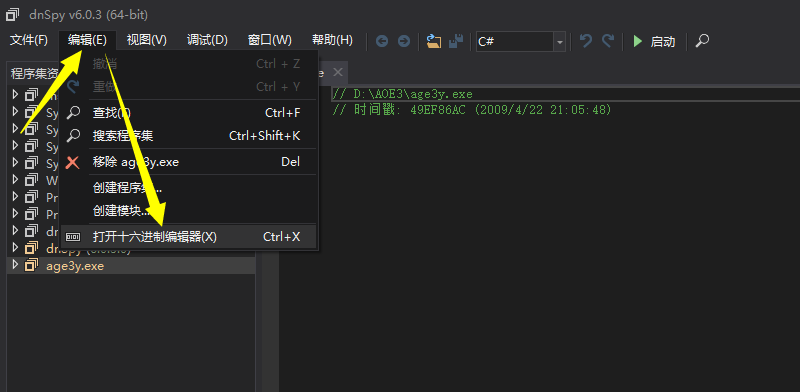Expand the age3y.exe tree node
Screen dimensions: 800x392
pos(15,264)
